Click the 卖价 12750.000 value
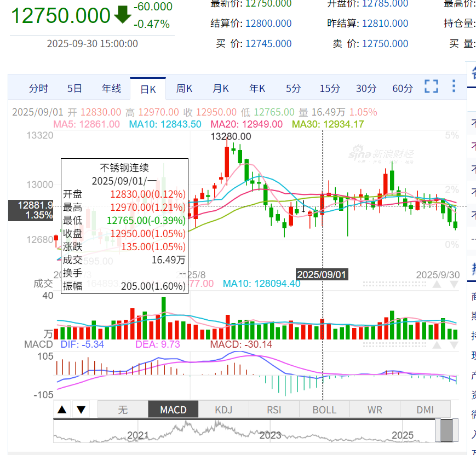Screen dimensions: 476x455 coord(385,44)
